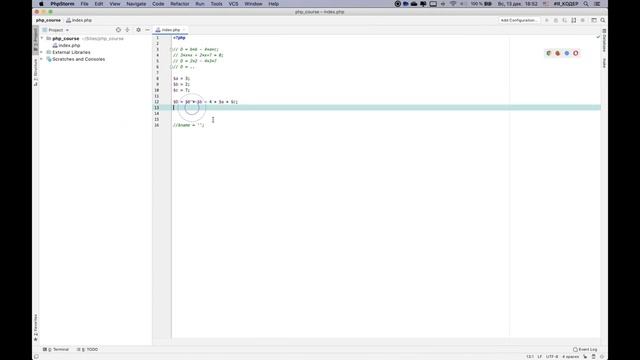Change 4 spaces indent setting
The image size is (640, 360).
pyautogui.click(x=570, y=357)
